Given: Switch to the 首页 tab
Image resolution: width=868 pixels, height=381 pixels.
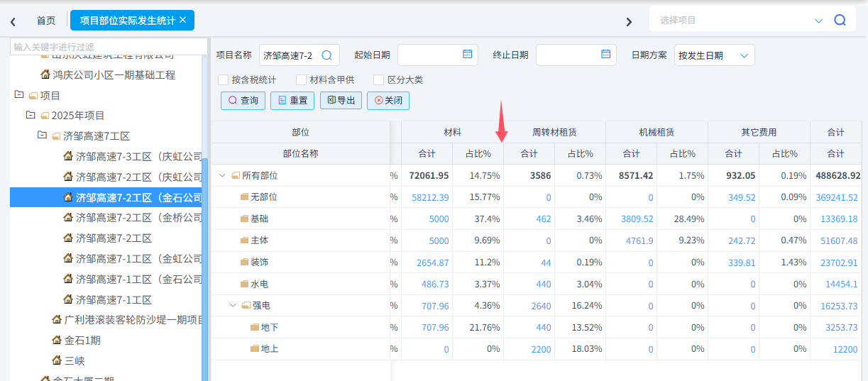Looking at the screenshot, I should click(46, 21).
